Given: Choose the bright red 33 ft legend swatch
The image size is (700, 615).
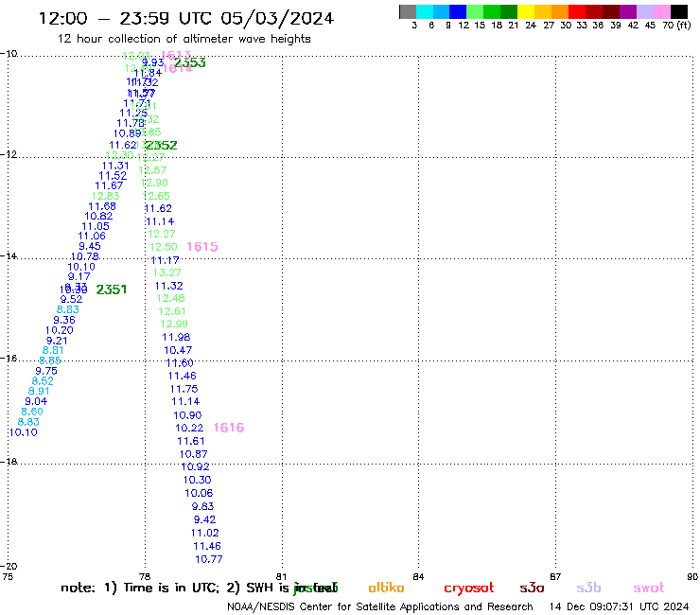Looking at the screenshot, I should [x=577, y=11].
